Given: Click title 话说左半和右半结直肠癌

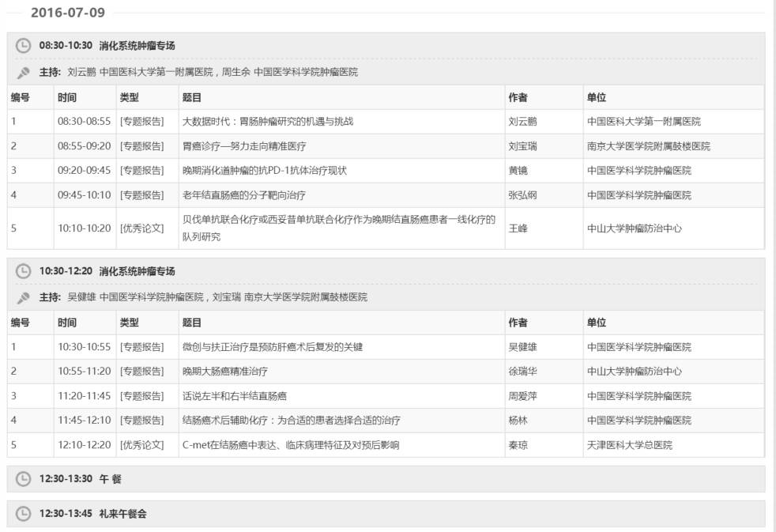Looking at the screenshot, I should point(234,396).
